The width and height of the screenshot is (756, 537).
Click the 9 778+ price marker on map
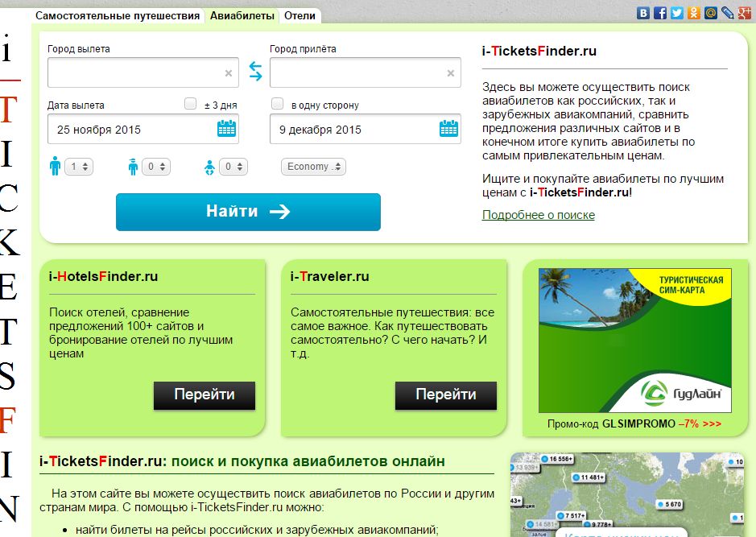tap(598, 524)
